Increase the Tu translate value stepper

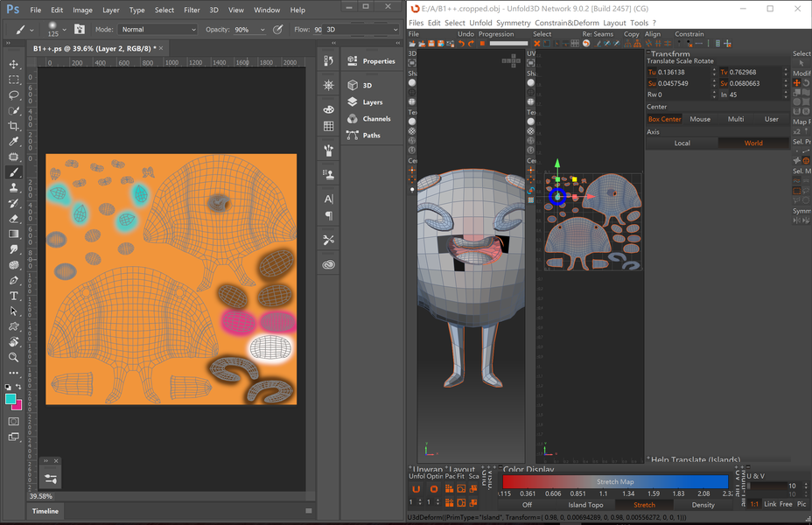pos(714,70)
